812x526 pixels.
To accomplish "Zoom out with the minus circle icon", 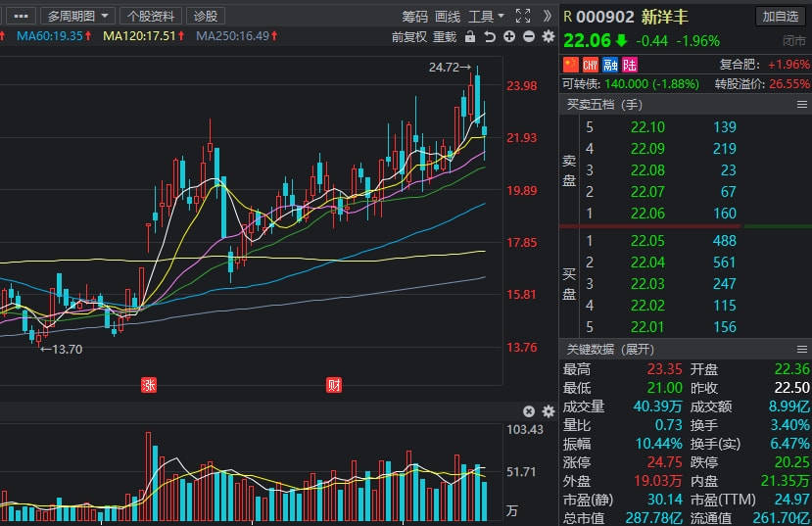I will [529, 37].
